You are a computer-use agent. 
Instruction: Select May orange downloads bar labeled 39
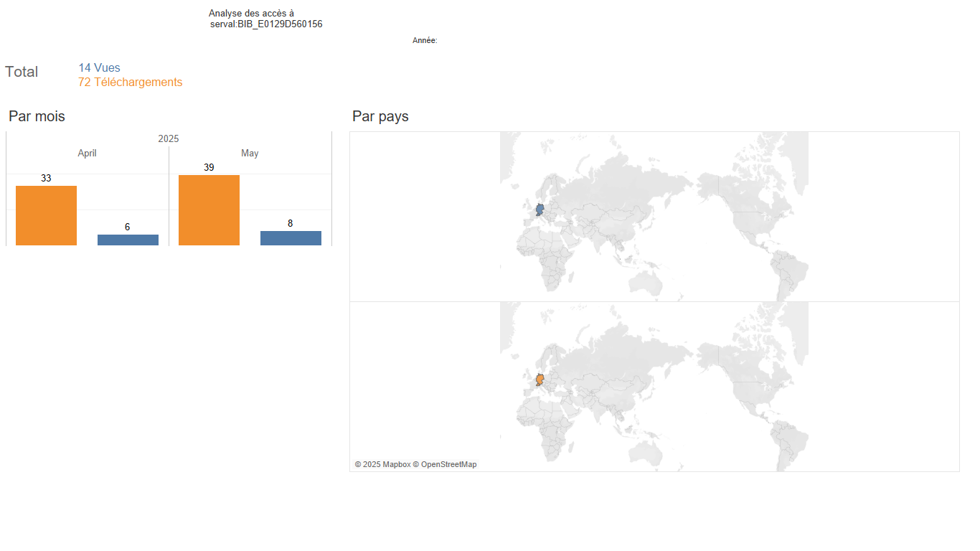[209, 210]
